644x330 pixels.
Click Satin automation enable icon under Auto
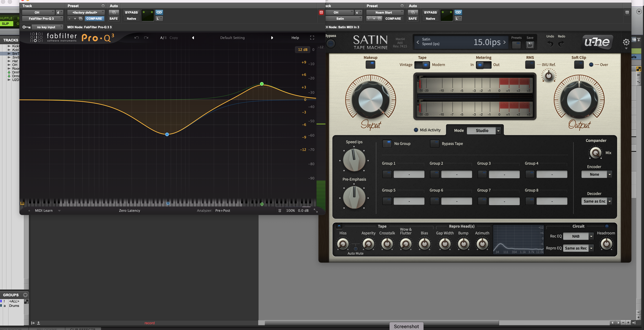pos(413,12)
